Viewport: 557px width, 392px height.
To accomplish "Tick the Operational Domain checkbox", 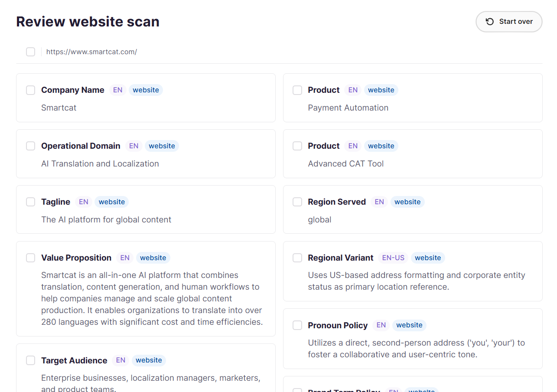I will point(30,146).
